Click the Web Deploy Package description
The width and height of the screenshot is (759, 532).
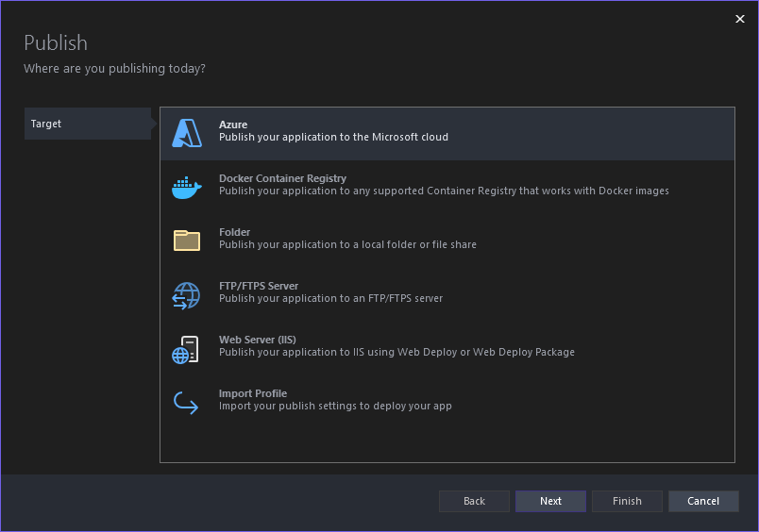(396, 352)
